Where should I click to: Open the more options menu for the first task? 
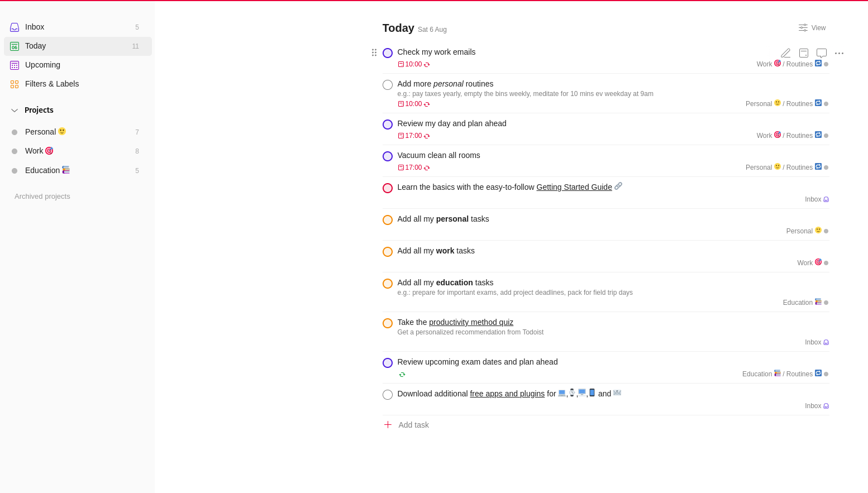840,53
